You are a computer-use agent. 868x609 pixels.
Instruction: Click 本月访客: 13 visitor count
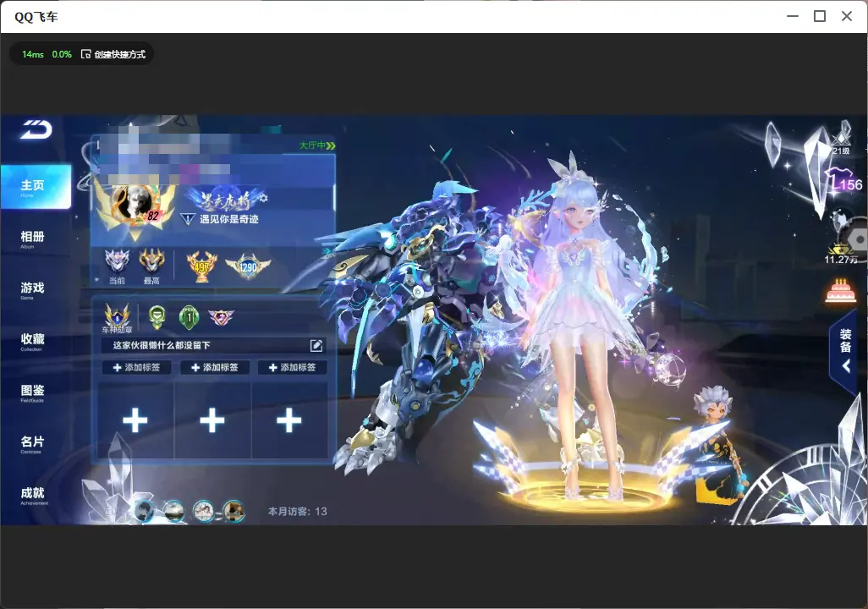pos(297,512)
